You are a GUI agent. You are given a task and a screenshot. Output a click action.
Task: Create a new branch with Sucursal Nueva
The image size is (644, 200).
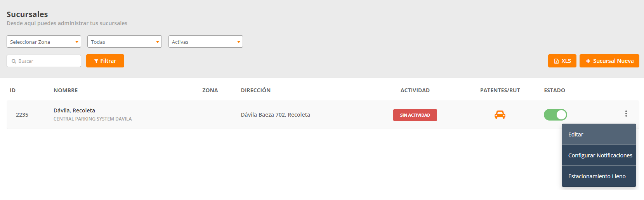pyautogui.click(x=609, y=61)
